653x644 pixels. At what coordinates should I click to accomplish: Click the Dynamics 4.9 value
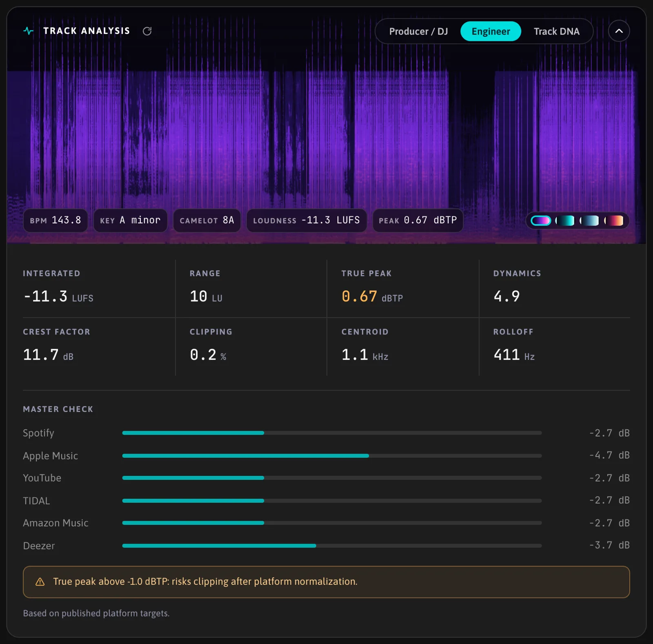(506, 296)
